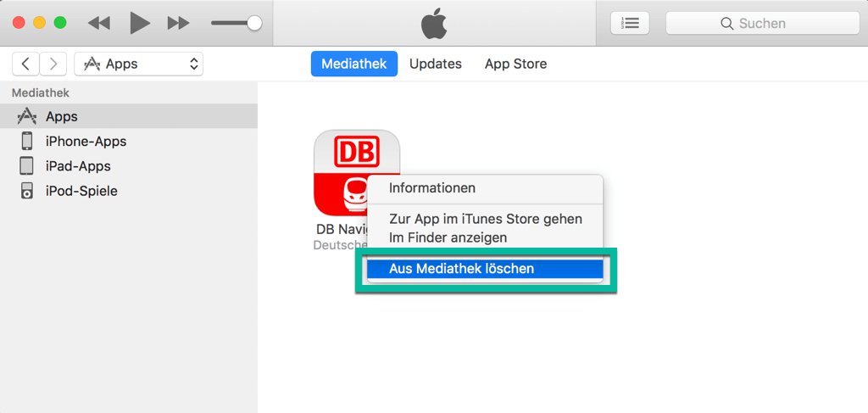Screen dimensions: 868x413
Task: Choose Zur App im iTunes Store gehen
Action: tap(484, 219)
